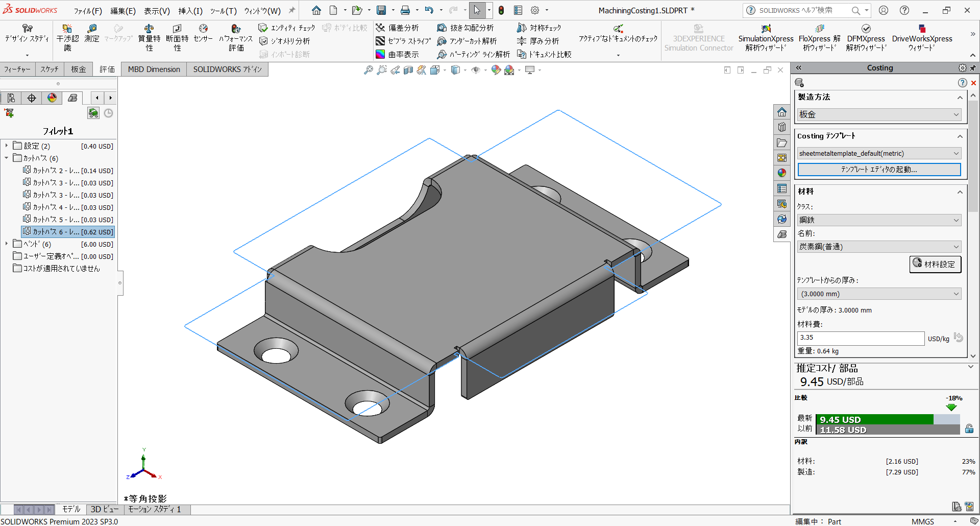980x526 pixels.
Task: Collapse the カットパス (6) folder
Action: click(x=7, y=158)
